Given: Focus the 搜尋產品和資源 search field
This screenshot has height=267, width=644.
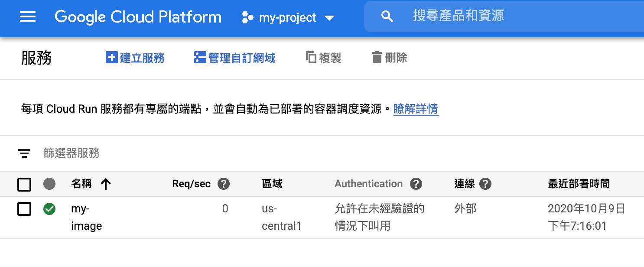Looking at the screenshot, I should (x=504, y=16).
